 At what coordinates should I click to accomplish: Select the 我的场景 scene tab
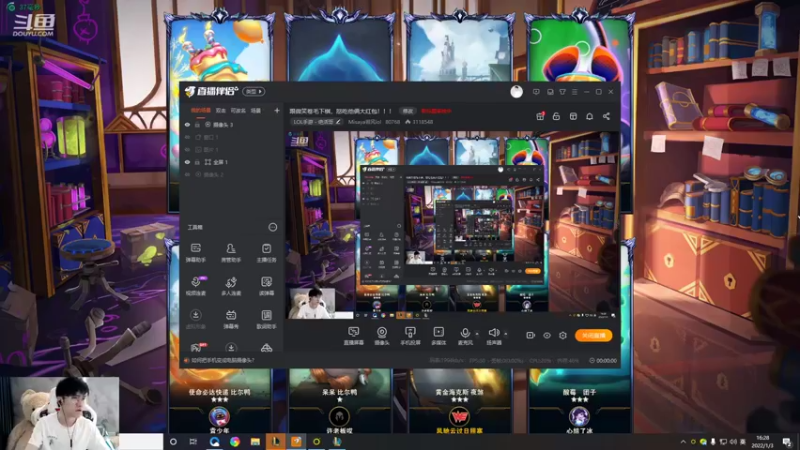(201, 110)
